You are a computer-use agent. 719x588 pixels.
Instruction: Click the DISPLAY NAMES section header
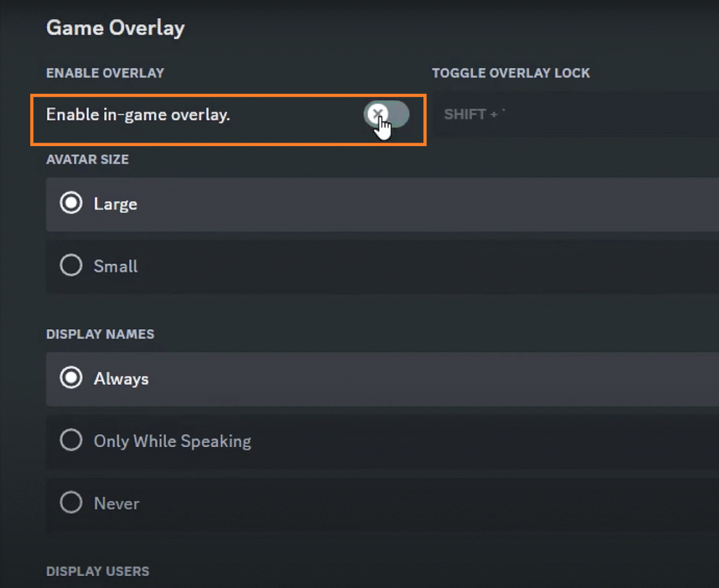click(x=100, y=334)
